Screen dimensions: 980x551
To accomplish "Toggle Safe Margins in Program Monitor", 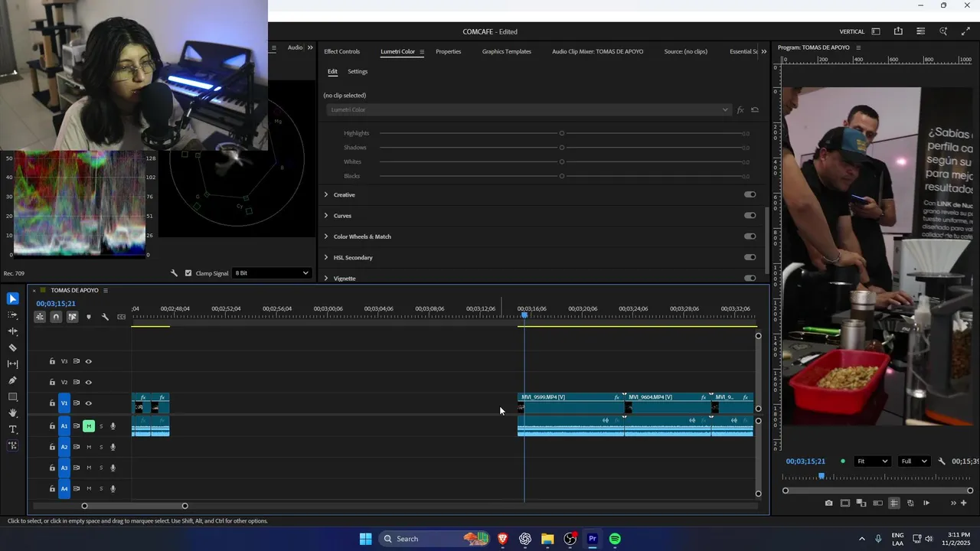I will (x=844, y=503).
